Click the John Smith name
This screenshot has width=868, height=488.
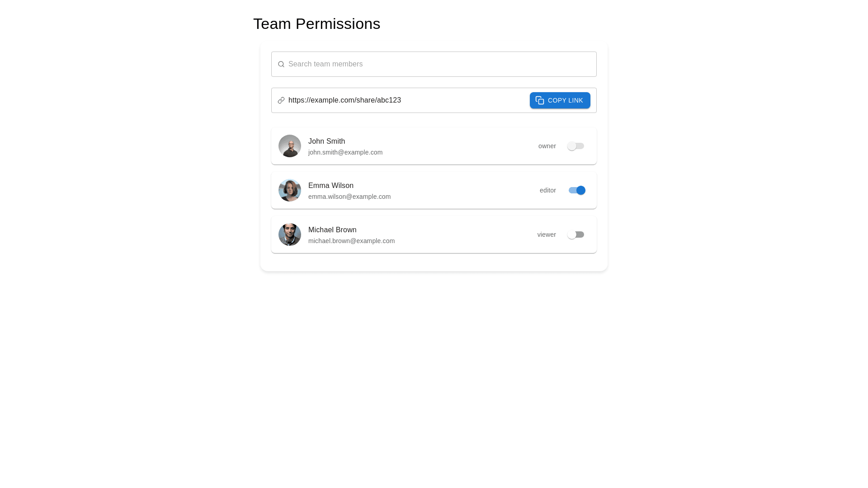click(x=326, y=141)
